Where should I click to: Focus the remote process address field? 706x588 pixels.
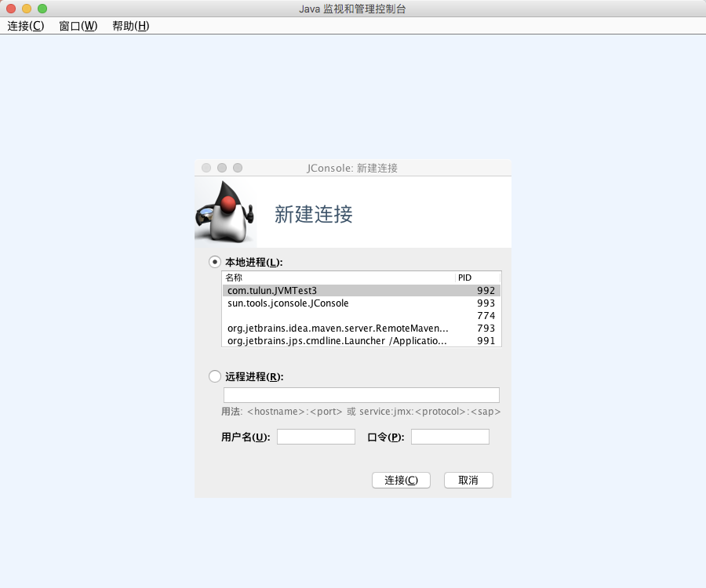tap(362, 395)
